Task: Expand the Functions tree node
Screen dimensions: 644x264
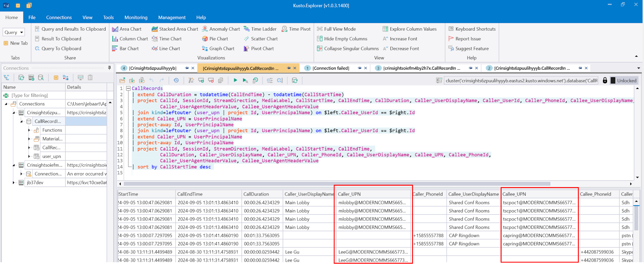Action: (x=29, y=130)
